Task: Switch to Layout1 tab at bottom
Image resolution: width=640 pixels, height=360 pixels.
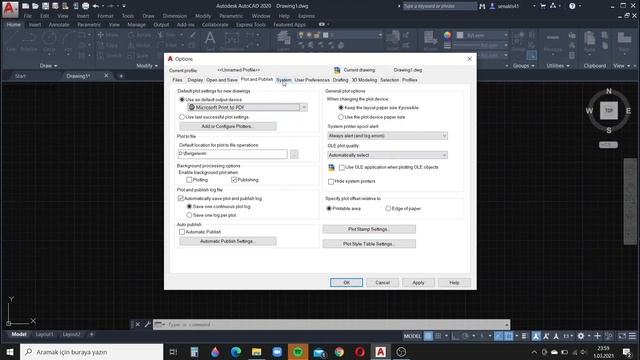Action: point(44,334)
